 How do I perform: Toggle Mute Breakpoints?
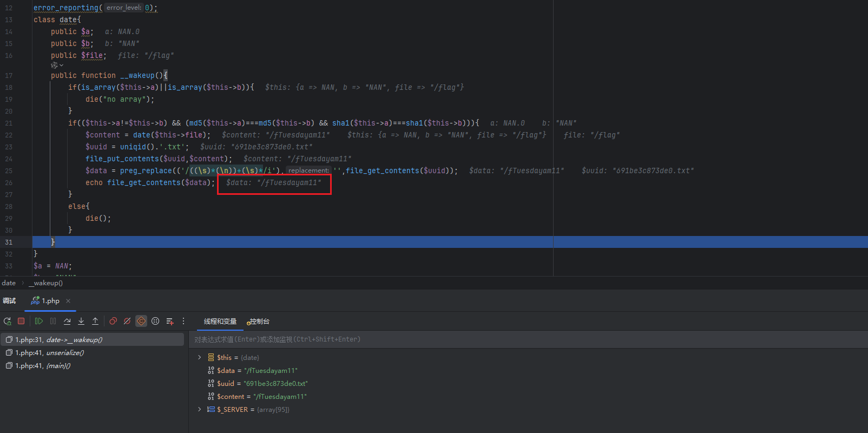(x=127, y=321)
